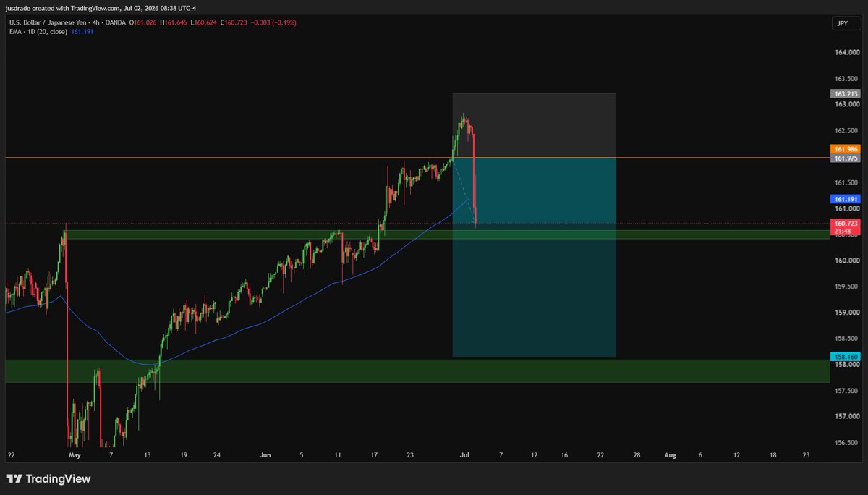Click the 158.500 price axis label
868x495 pixels.
click(x=846, y=339)
